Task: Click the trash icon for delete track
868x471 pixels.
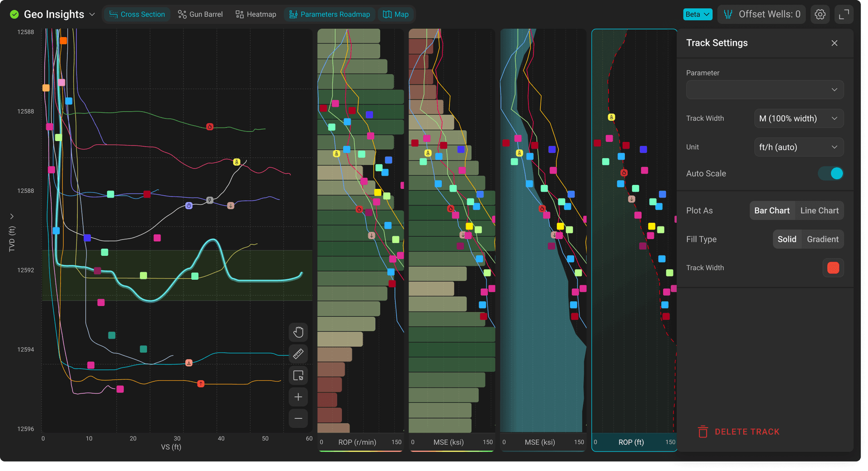Action: [703, 432]
